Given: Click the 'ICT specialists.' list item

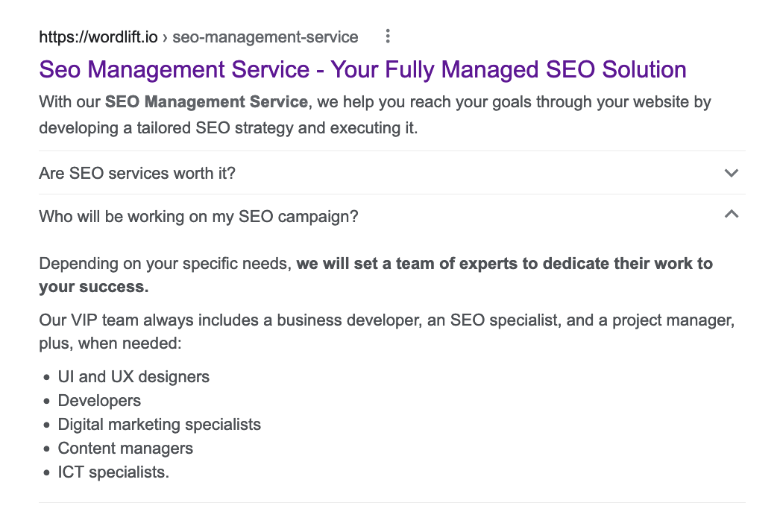Looking at the screenshot, I should (x=113, y=472).
